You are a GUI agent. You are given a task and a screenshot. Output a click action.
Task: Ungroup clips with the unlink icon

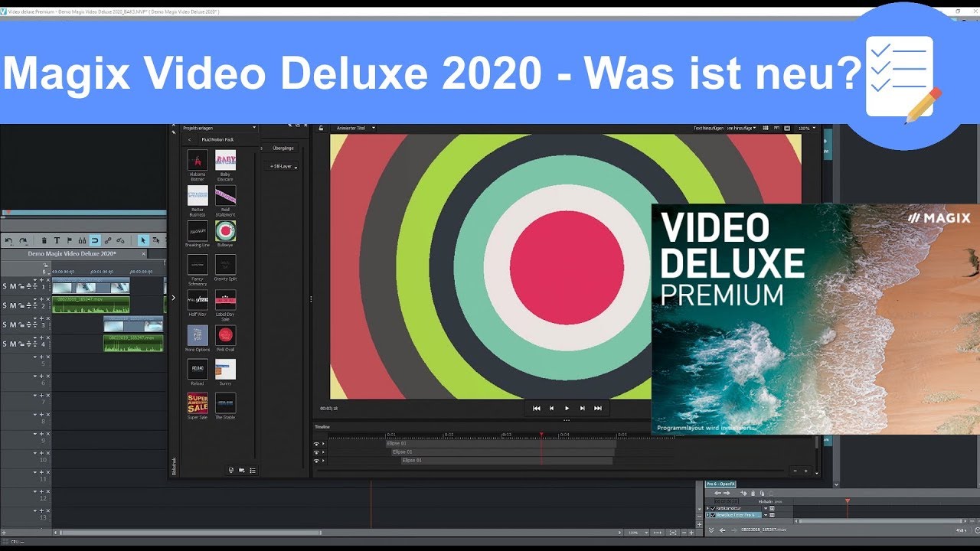[120, 240]
